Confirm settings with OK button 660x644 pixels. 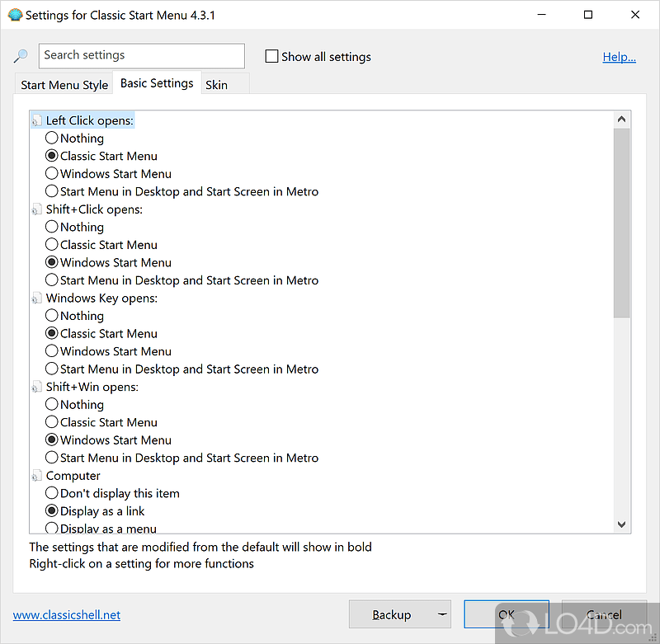coord(507,614)
